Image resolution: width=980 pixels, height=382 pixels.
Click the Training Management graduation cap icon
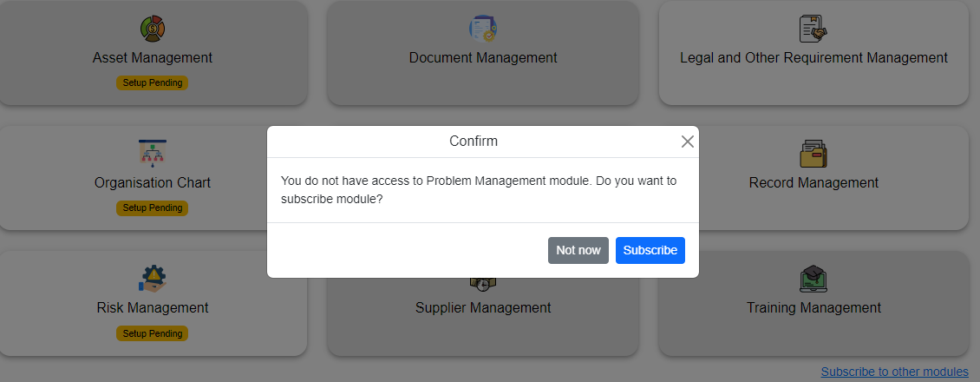[813, 279]
